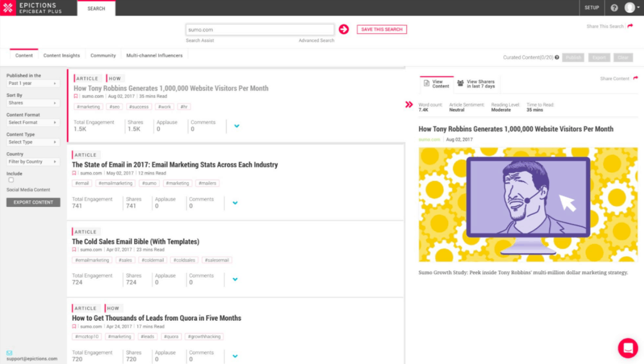Click the support email envelope icon

[x=9, y=353]
